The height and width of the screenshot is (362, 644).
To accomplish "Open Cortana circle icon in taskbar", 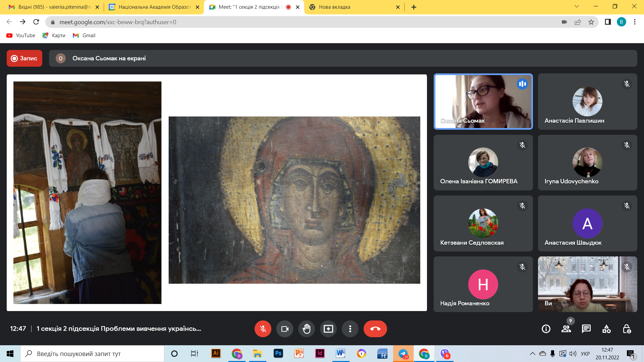I will pyautogui.click(x=174, y=354).
